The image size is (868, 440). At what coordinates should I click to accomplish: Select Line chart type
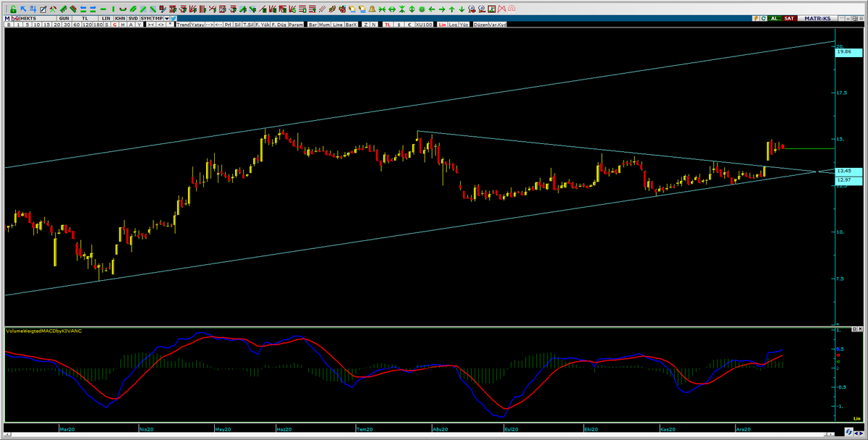click(x=337, y=25)
